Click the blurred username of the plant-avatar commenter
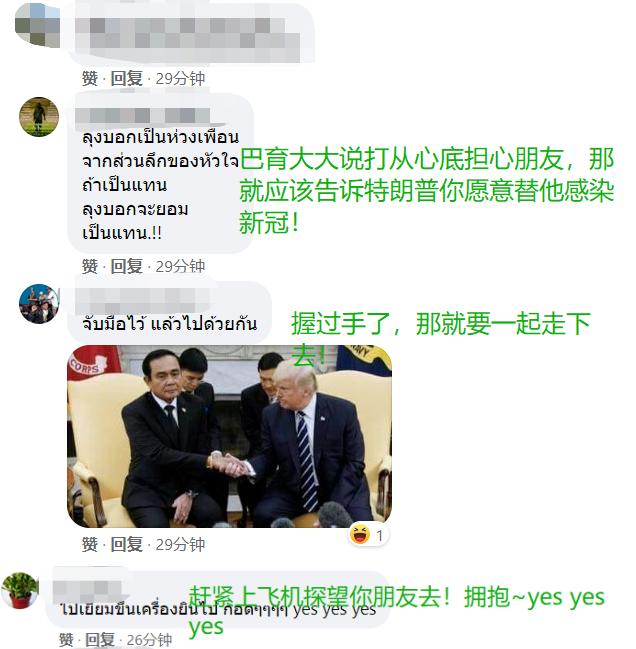Screen dimensions: 636x649 tap(87, 588)
